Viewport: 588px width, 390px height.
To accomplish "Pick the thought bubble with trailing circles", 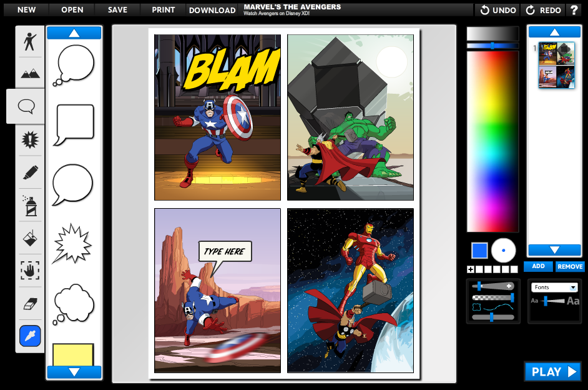I will 74,65.
